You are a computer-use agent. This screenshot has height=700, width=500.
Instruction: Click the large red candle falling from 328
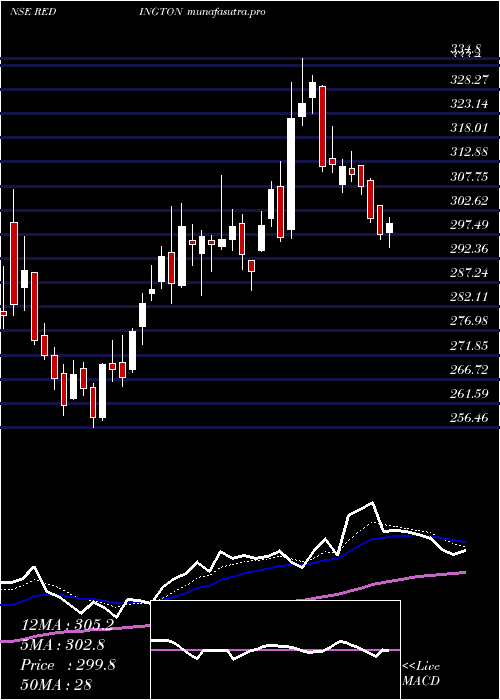point(322,126)
